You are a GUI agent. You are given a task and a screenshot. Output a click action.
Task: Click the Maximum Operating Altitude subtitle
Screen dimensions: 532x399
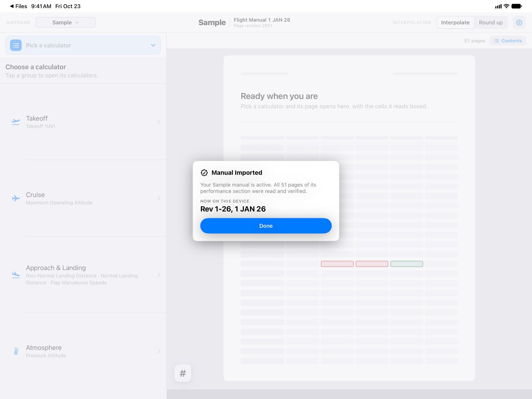tap(59, 202)
